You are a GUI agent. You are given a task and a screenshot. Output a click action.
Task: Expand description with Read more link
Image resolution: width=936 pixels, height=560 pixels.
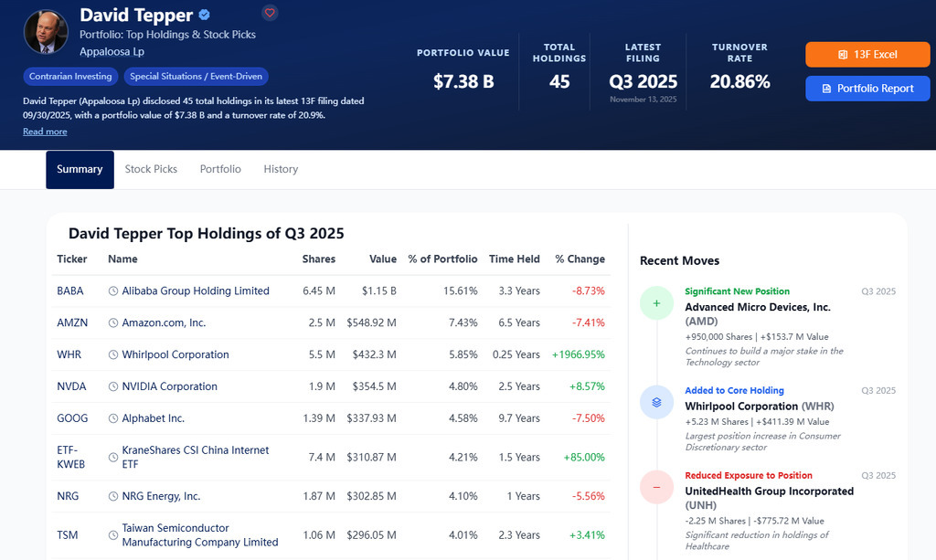45,132
